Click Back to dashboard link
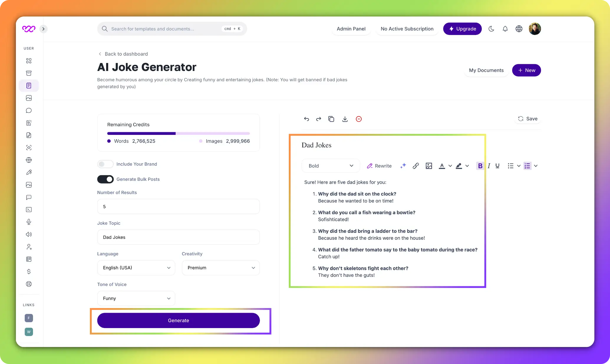 (x=123, y=54)
